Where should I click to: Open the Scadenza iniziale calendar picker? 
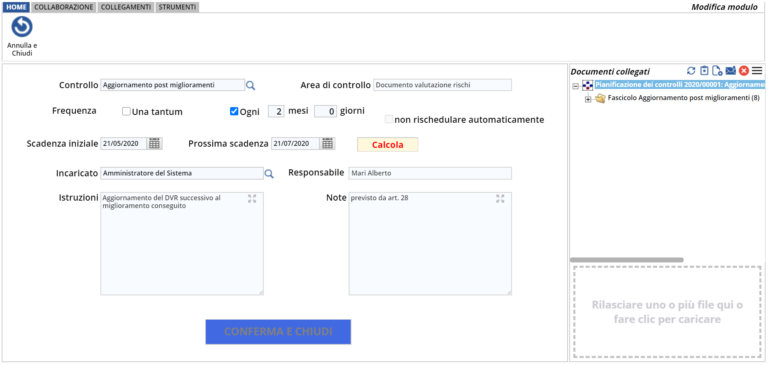155,144
